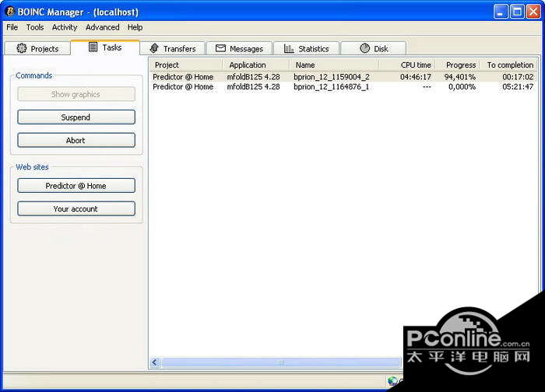Click the Show graphics button
Viewport: 545px width, 392px height.
[76, 94]
